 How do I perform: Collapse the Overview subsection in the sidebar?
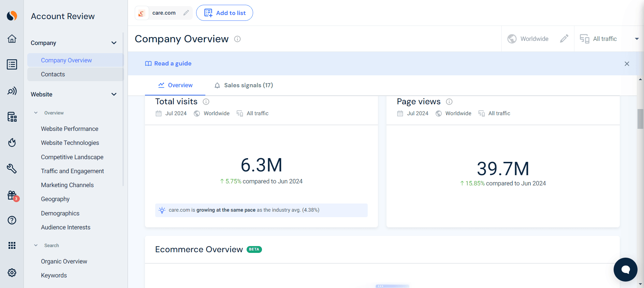(x=36, y=113)
